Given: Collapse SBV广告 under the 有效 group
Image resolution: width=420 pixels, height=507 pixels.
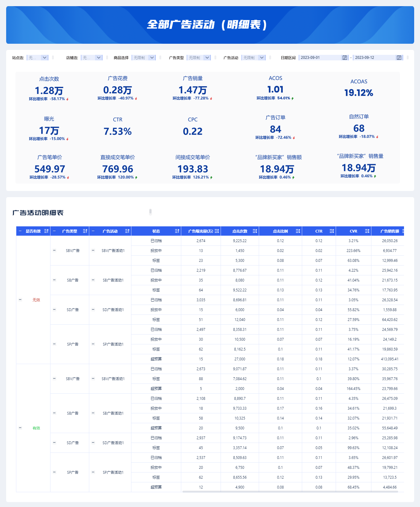Looking at the screenshot, I should click(x=54, y=379).
